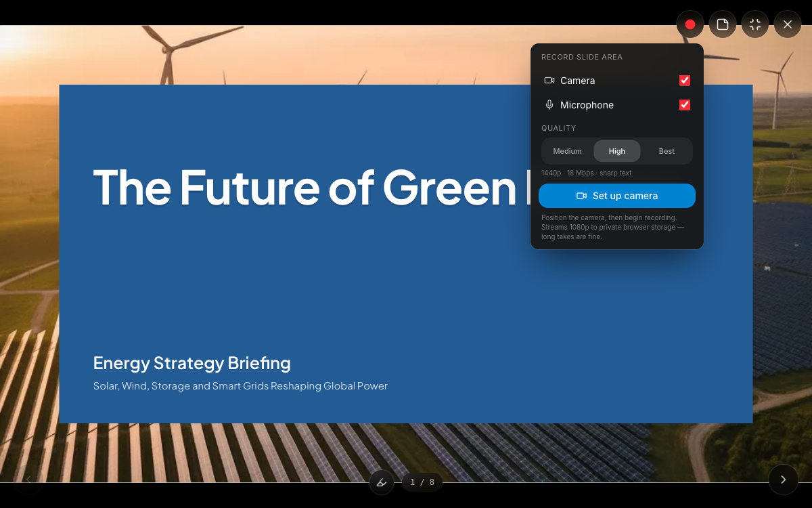Click the Set up camera button
This screenshot has width=812, height=508.
(x=617, y=196)
